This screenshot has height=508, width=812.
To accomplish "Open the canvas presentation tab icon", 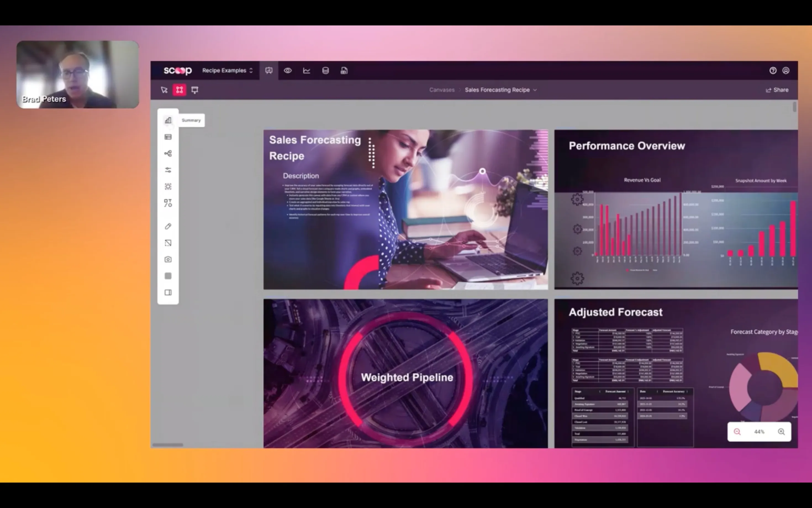I will [x=268, y=70].
